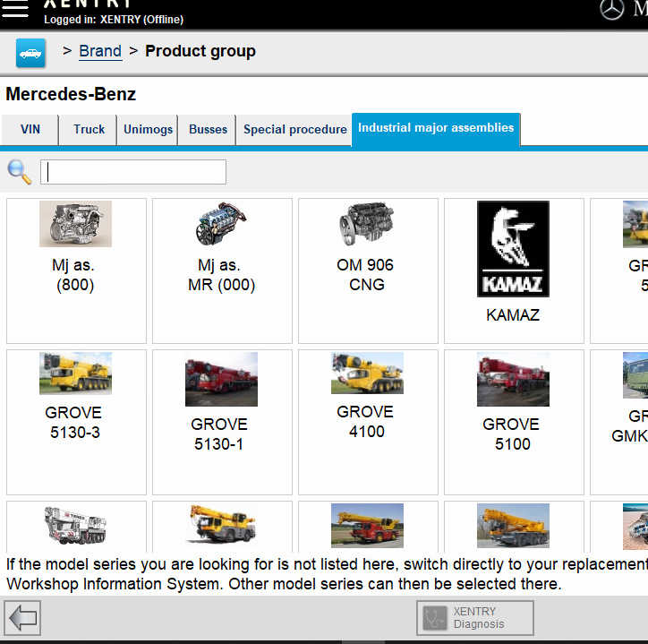648x644 pixels.
Task: Click the Brand breadcrumb link
Action: [x=100, y=51]
